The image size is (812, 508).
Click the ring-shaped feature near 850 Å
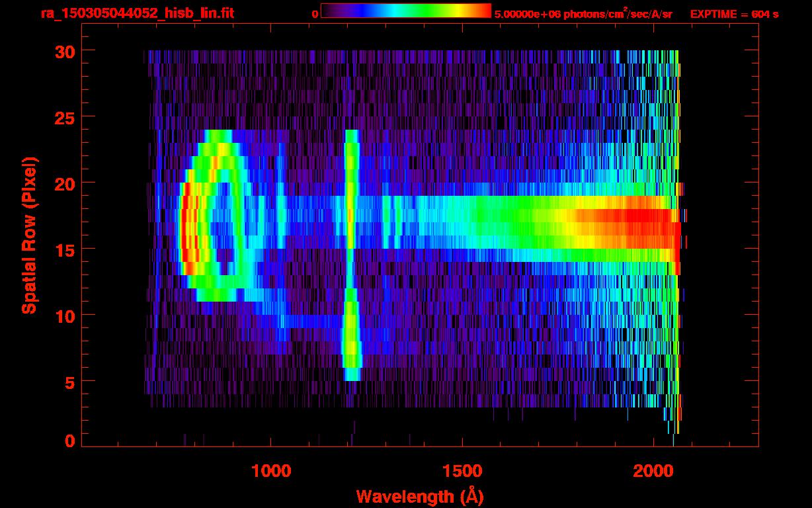[x=216, y=216]
